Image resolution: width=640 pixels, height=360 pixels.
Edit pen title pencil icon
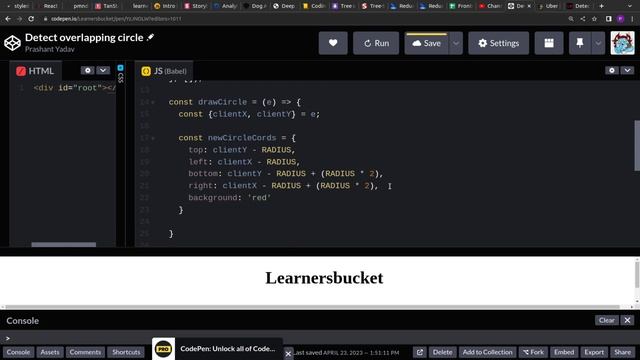coord(151,37)
